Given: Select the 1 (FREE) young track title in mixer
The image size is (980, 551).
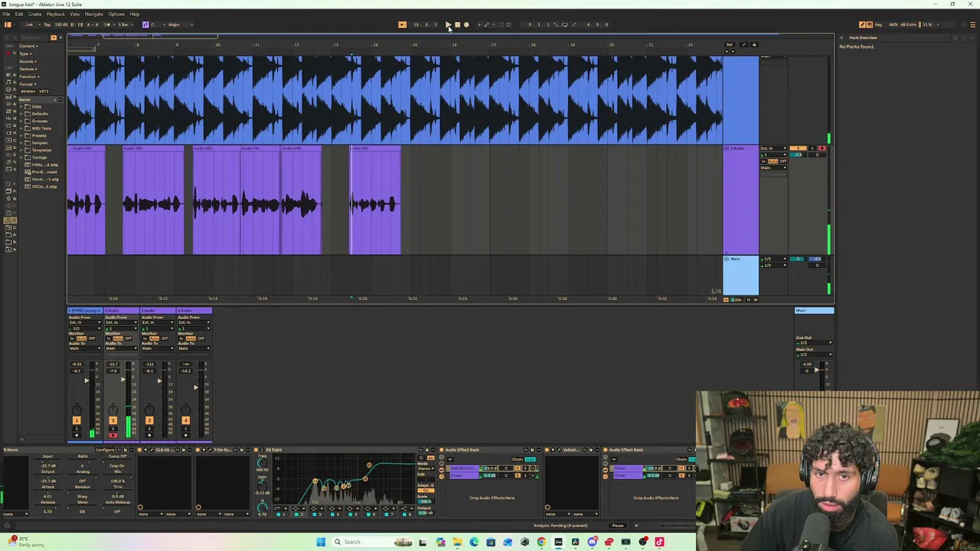Looking at the screenshot, I should [86, 311].
